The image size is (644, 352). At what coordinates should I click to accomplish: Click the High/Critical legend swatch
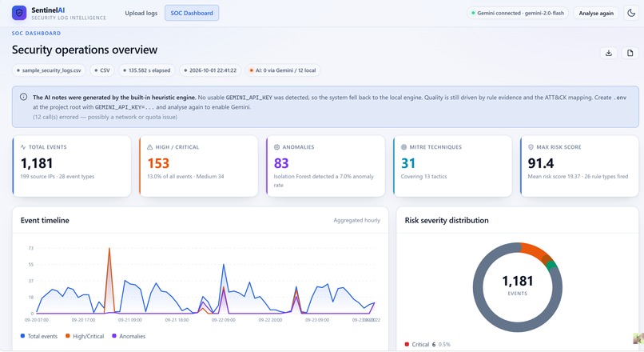[x=68, y=336]
